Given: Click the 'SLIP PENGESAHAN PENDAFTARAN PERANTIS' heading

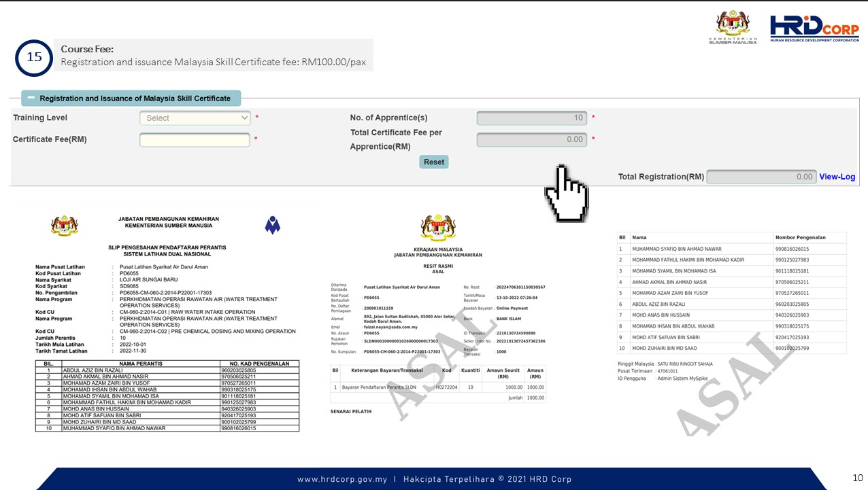Looking at the screenshot, I should (167, 247).
